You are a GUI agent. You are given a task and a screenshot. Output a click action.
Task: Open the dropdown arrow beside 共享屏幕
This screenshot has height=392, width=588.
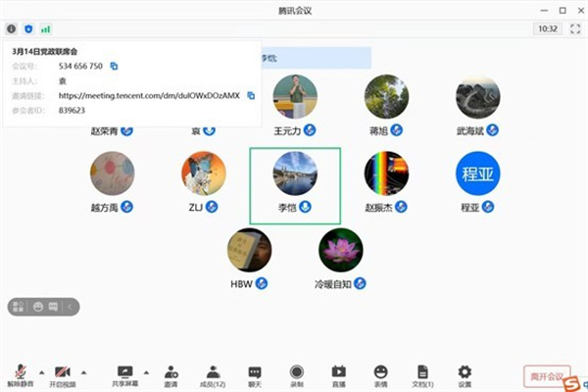tap(146, 370)
